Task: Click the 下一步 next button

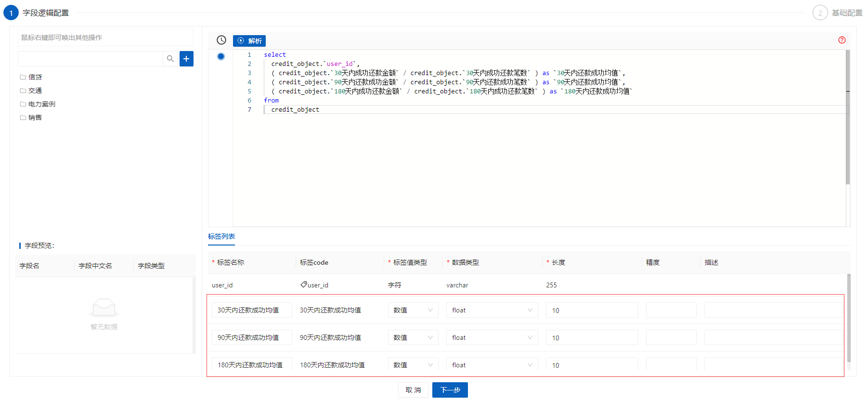Action: 450,390
